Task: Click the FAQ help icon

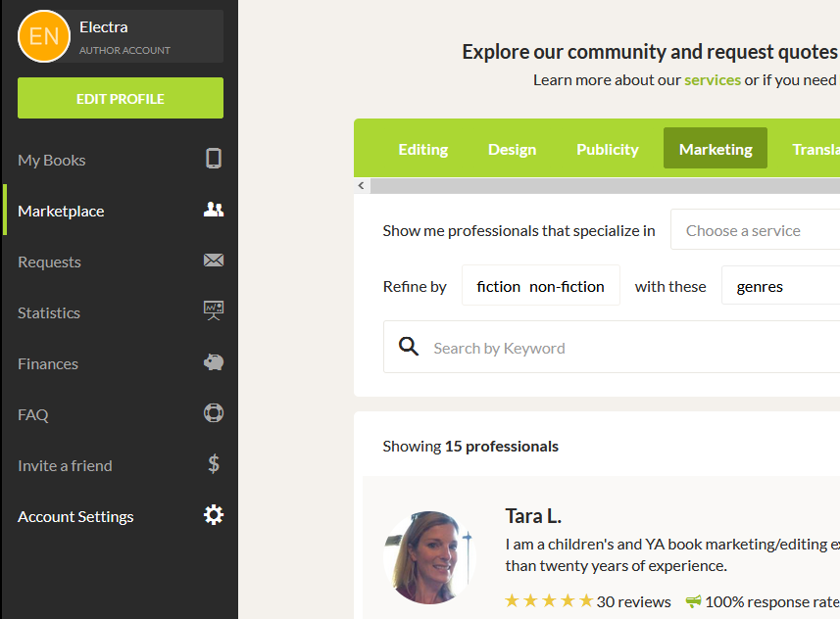Action: point(214,413)
